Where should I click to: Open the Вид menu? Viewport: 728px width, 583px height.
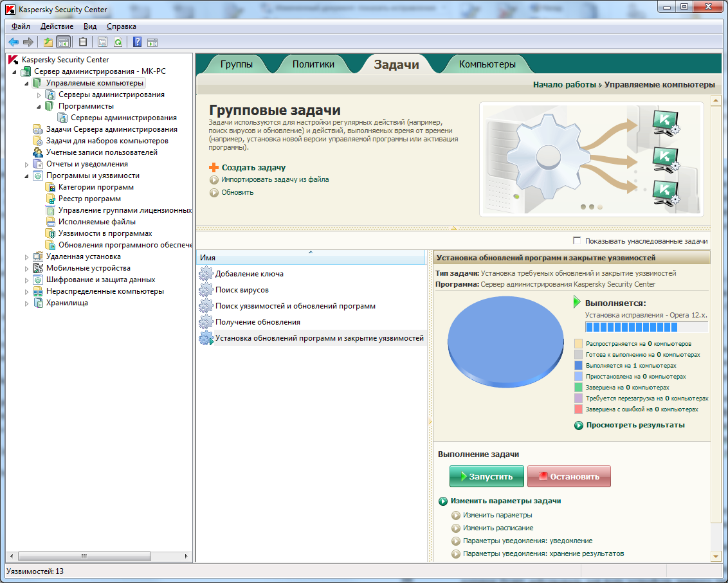pos(90,26)
